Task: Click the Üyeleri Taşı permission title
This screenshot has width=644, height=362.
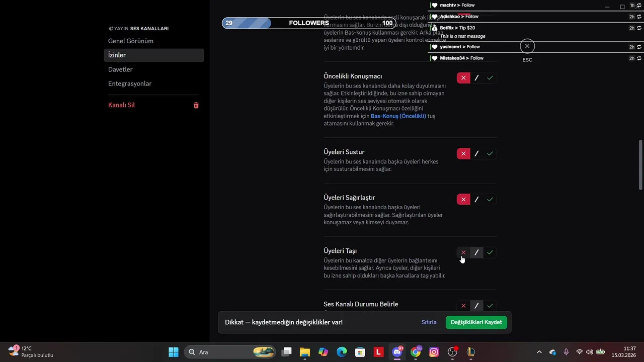Action: pos(340,251)
